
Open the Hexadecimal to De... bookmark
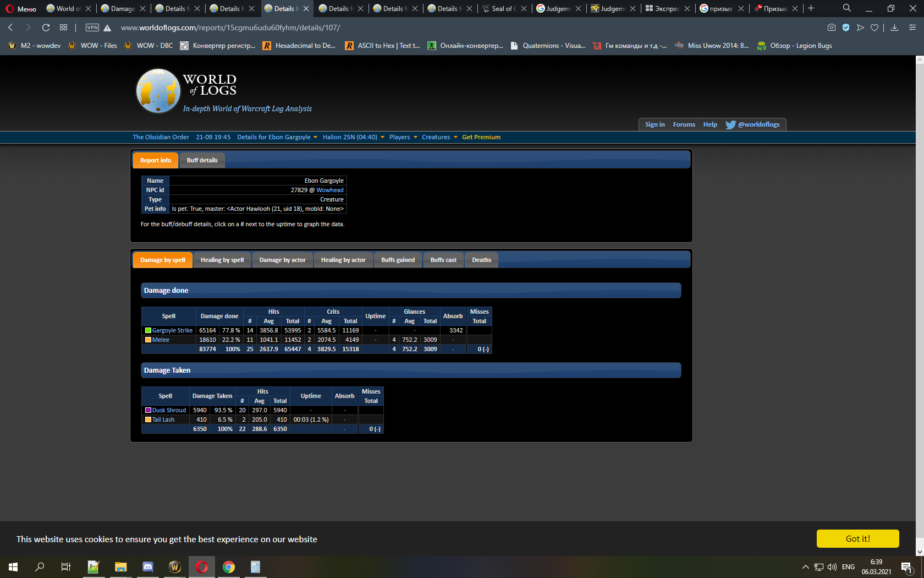[299, 46]
